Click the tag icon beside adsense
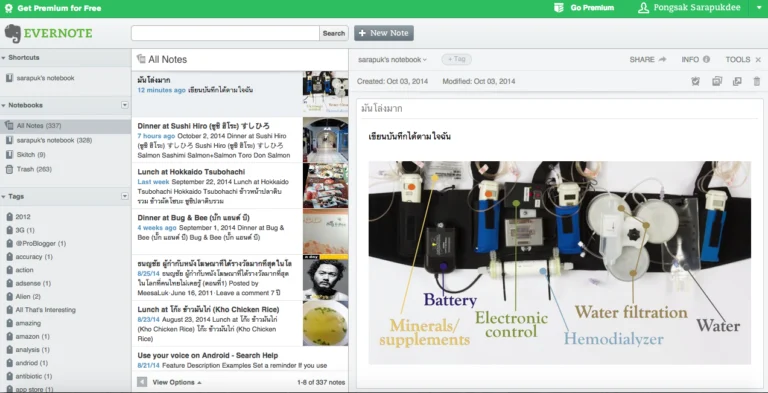 [9, 283]
